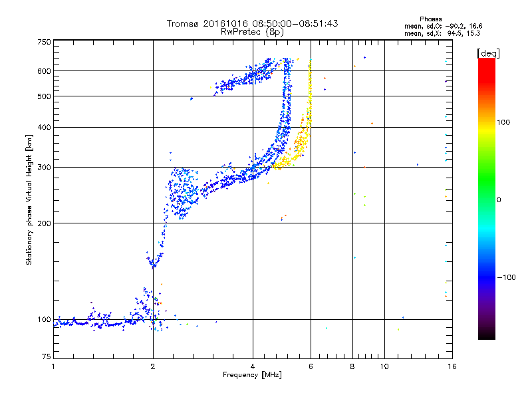Screen dimensions: 532x399
Task: Click the colorbar tick label '100'
Action: click(503, 122)
